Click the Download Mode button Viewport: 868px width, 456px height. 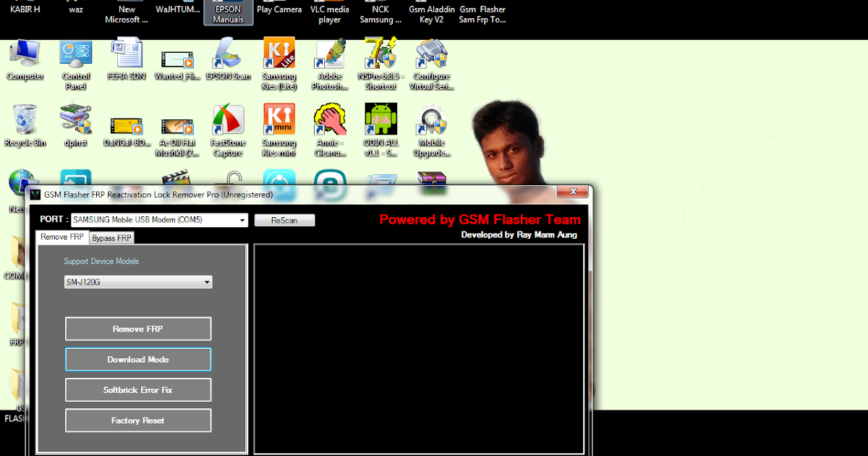138,359
